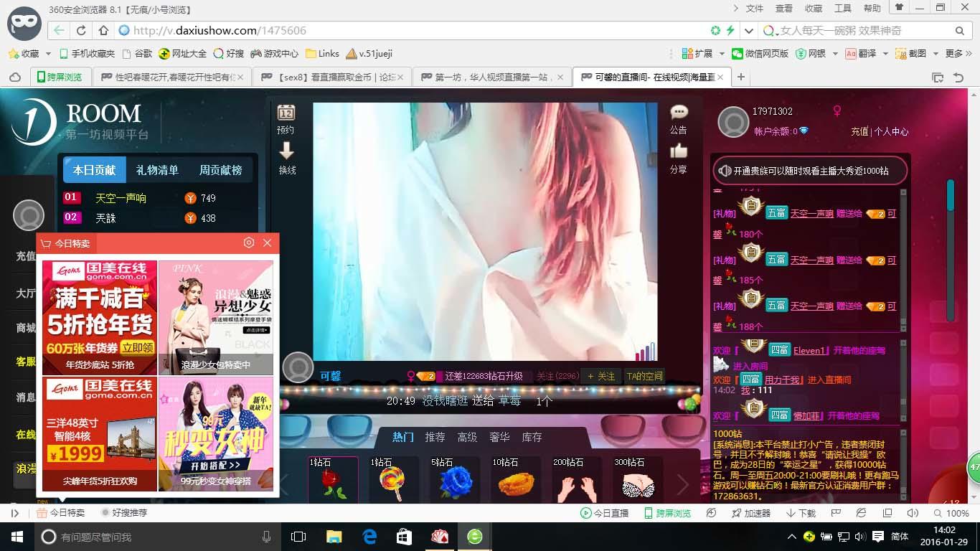Toggle follow with the + 关注 button

601,376
